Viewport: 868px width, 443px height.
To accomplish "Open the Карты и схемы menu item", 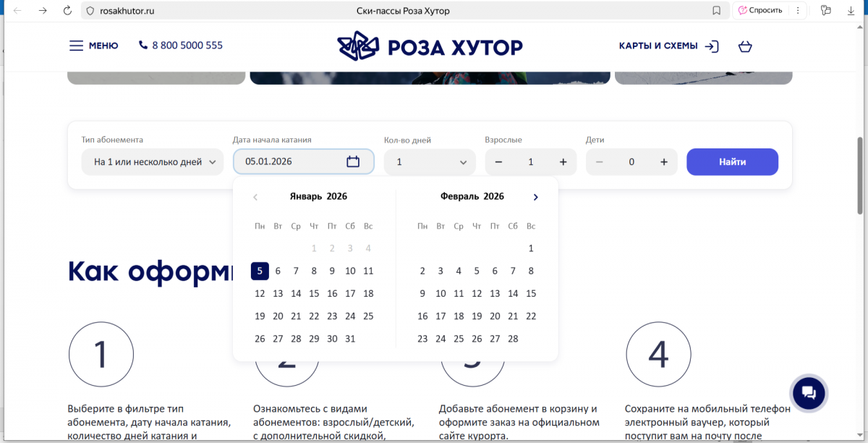I will tap(658, 46).
